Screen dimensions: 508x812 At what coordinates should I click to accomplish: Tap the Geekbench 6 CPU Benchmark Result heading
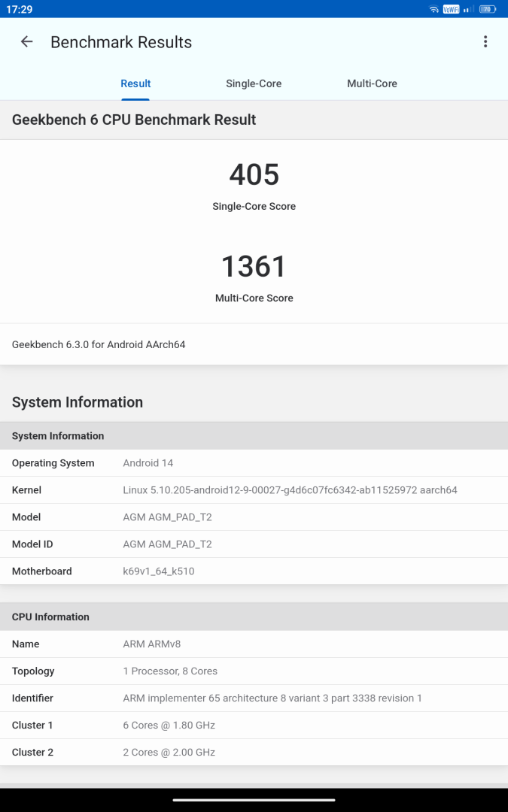point(134,120)
